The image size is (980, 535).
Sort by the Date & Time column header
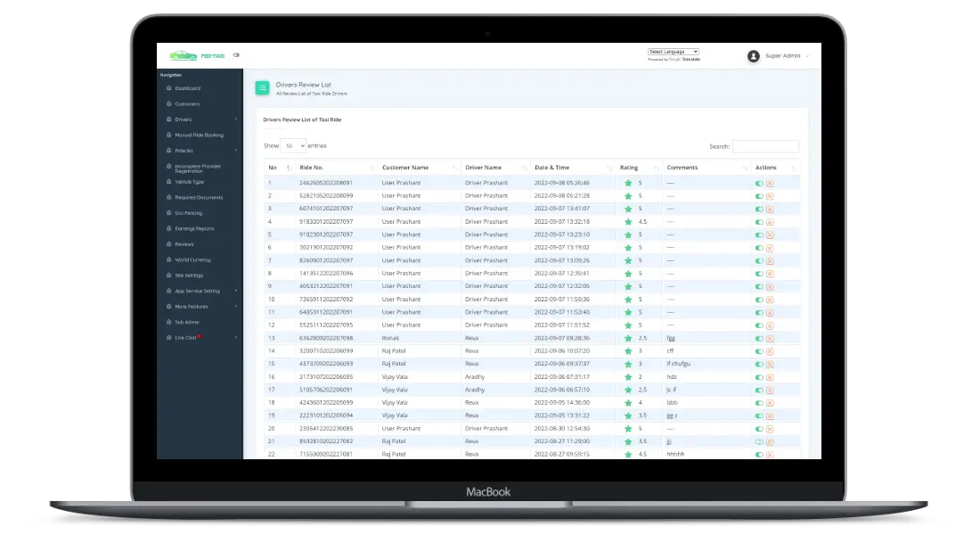[573, 168]
